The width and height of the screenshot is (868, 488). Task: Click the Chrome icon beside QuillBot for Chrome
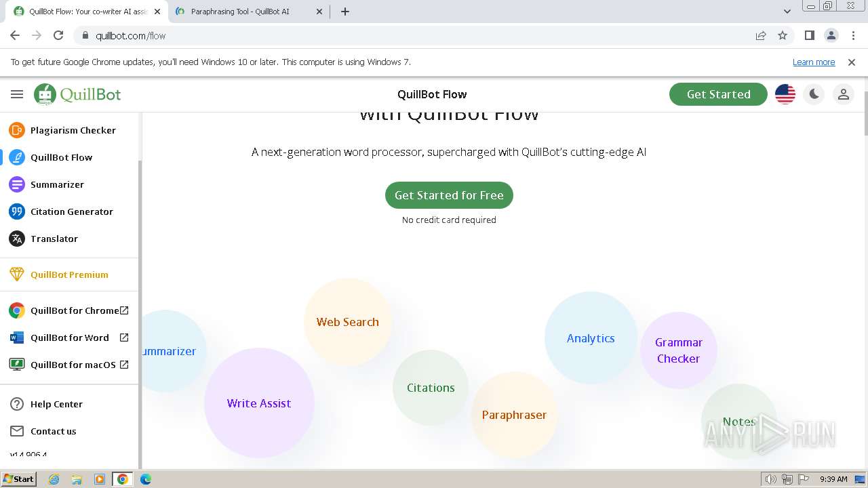click(17, 310)
